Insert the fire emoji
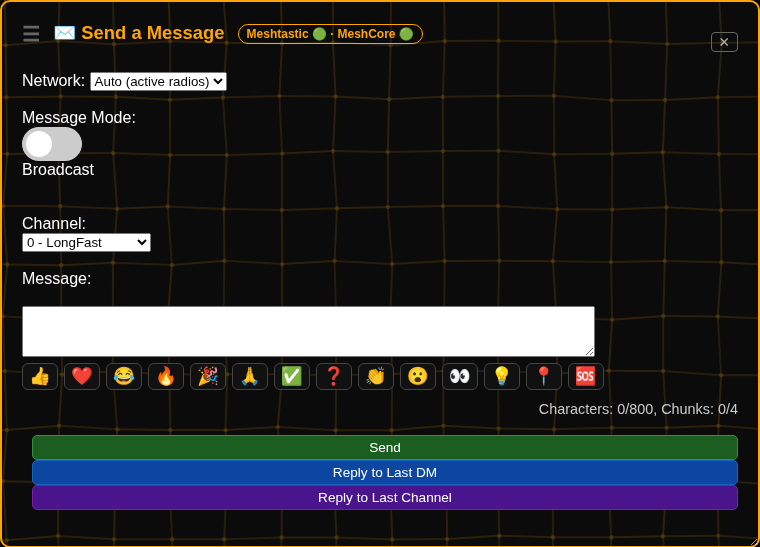The height and width of the screenshot is (547, 760). (166, 376)
